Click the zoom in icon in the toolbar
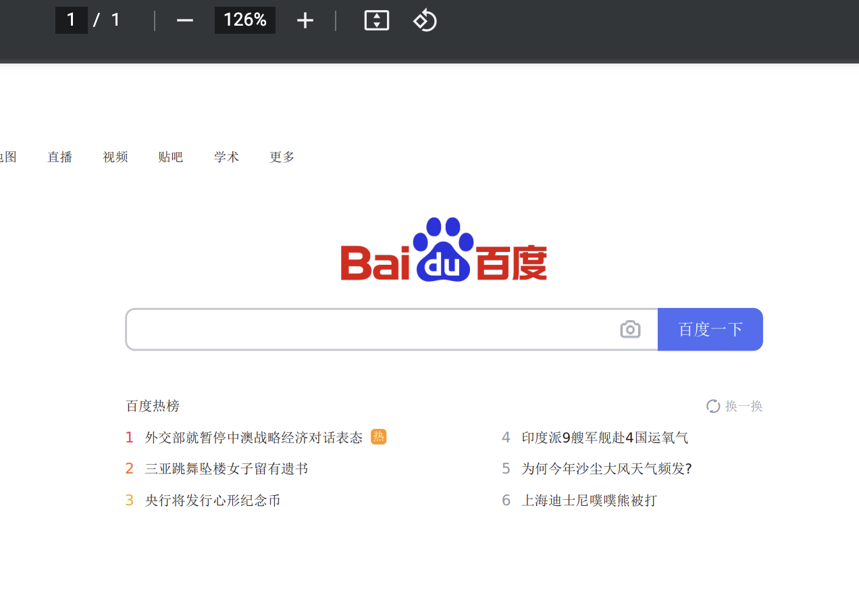This screenshot has height=616, width=859. (x=305, y=20)
